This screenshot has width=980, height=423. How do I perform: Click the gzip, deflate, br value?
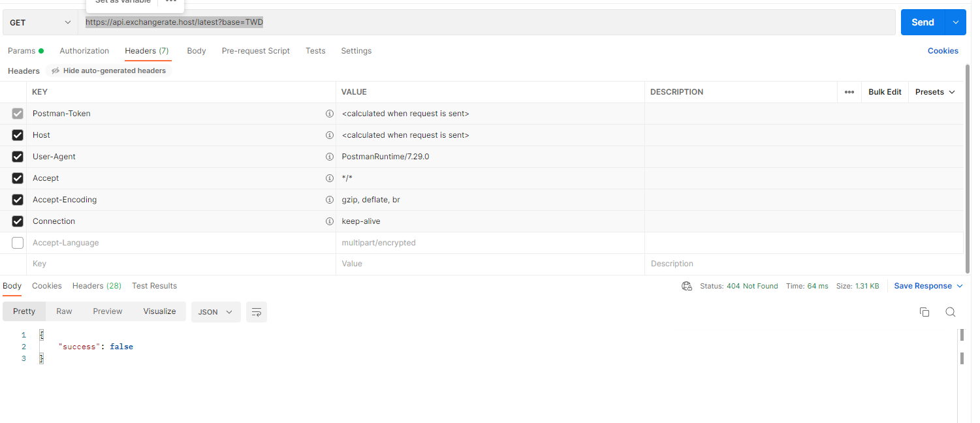(371, 200)
